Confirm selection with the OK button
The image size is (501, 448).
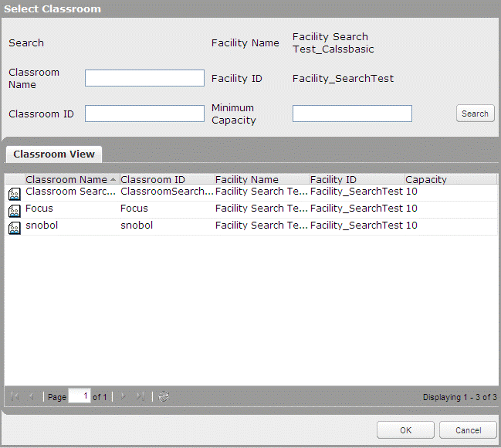[405, 430]
